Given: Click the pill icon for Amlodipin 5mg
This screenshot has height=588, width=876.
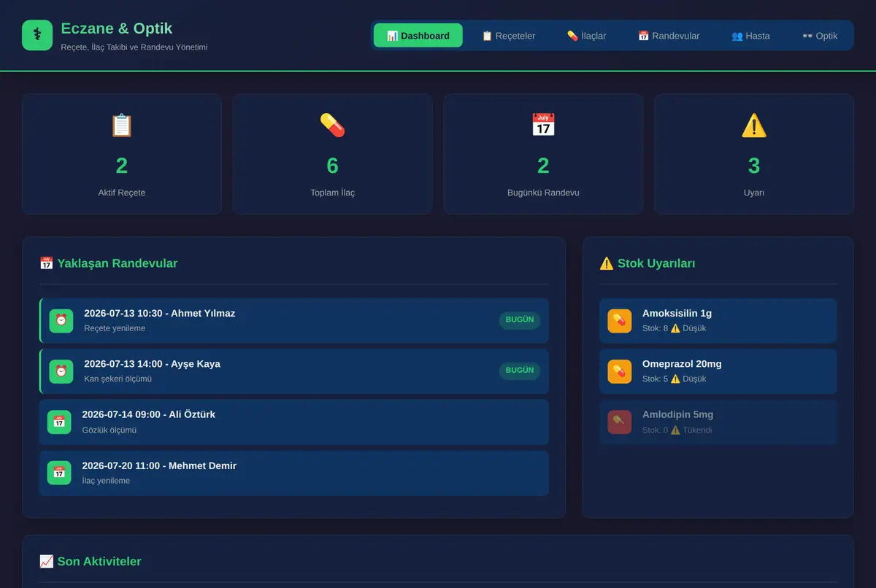Looking at the screenshot, I should point(620,422).
